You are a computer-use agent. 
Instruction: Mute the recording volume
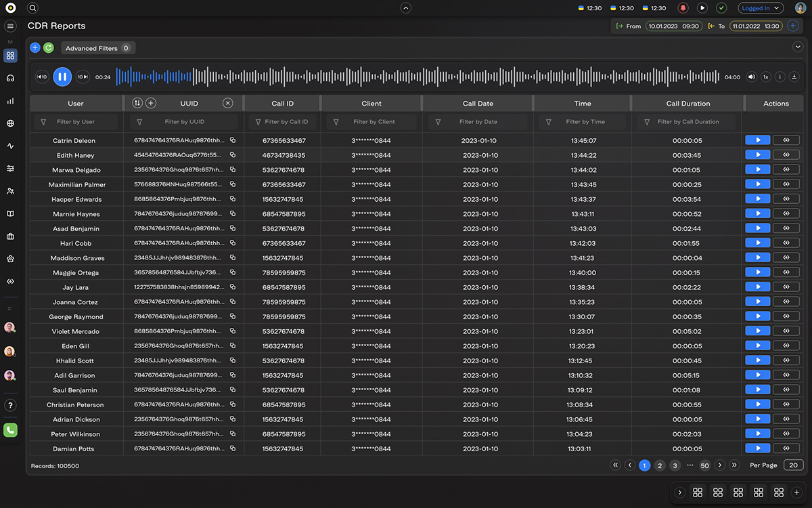[x=751, y=77]
